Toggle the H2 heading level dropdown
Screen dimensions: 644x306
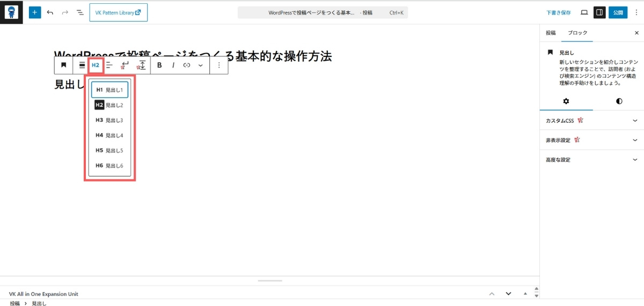pyautogui.click(x=96, y=65)
